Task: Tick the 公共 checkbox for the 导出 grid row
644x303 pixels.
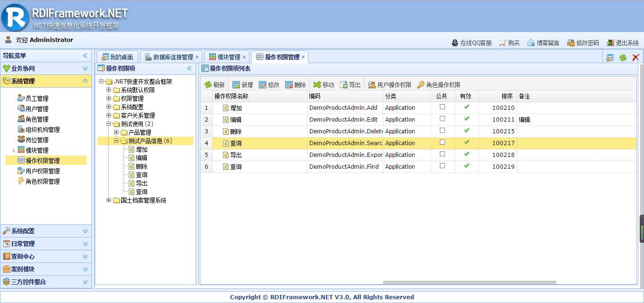Action: click(x=442, y=154)
